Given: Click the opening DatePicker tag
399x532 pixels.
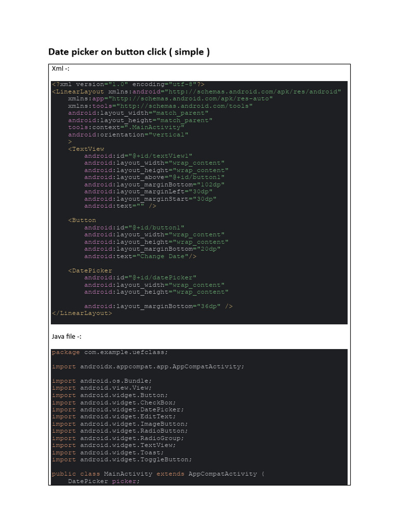Looking at the screenshot, I should 90,270.
